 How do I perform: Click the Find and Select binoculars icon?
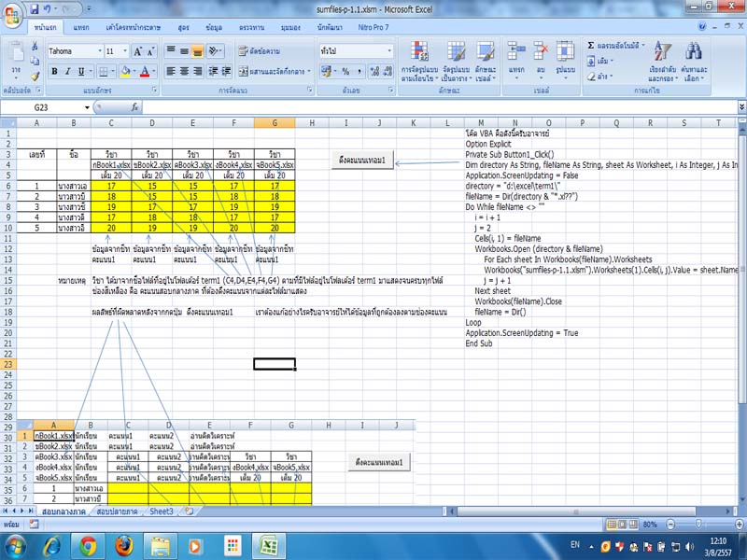[694, 51]
